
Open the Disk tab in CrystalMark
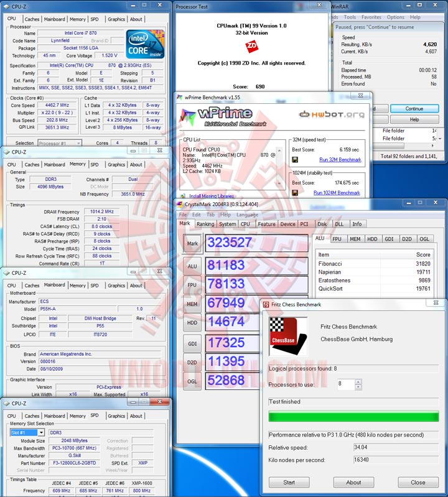click(x=322, y=224)
